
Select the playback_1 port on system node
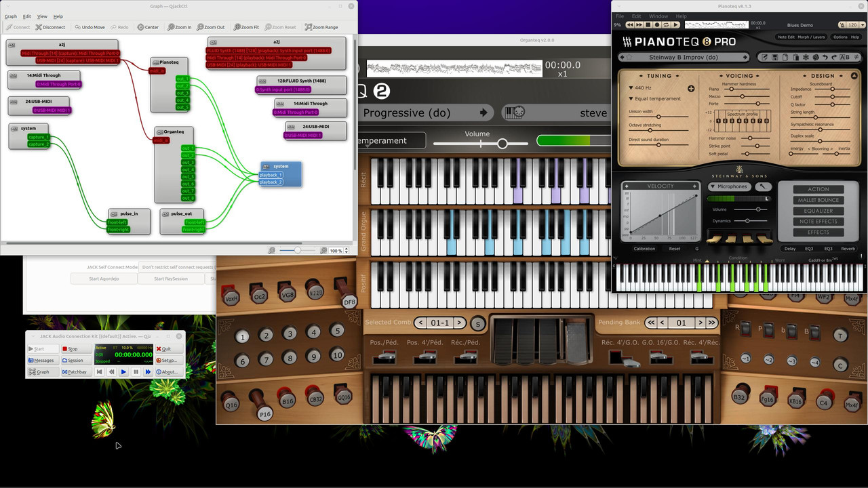(x=270, y=175)
